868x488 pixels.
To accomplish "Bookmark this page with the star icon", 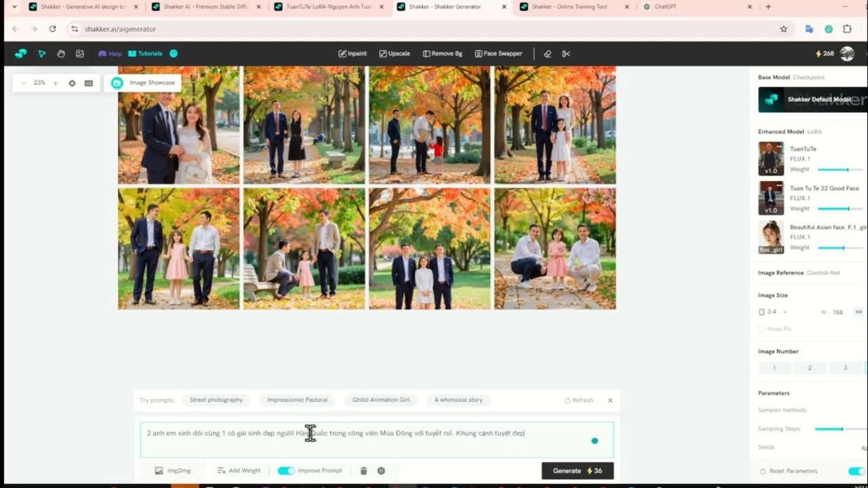I will pos(784,29).
